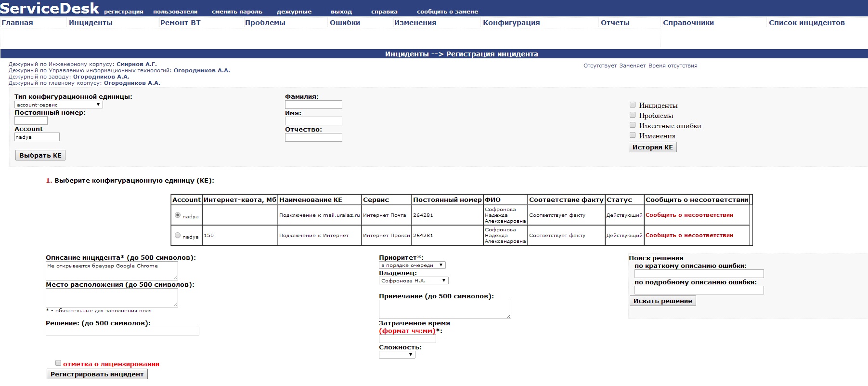Expand the Приоритет dropdown
Image resolution: width=868 pixels, height=386 pixels.
pyautogui.click(x=412, y=265)
